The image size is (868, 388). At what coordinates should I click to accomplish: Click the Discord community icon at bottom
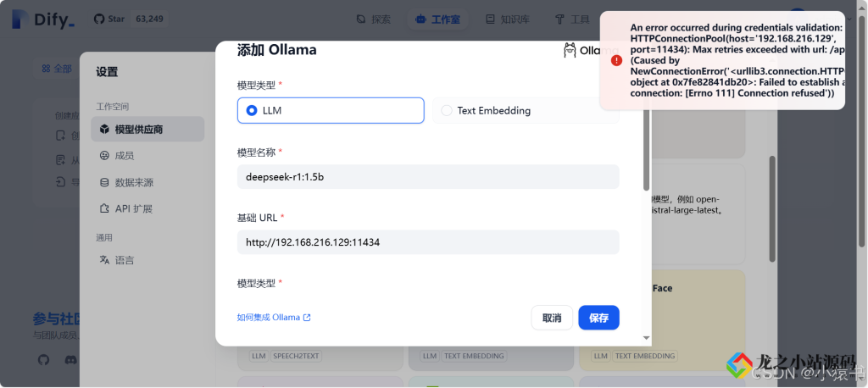pos(70,360)
